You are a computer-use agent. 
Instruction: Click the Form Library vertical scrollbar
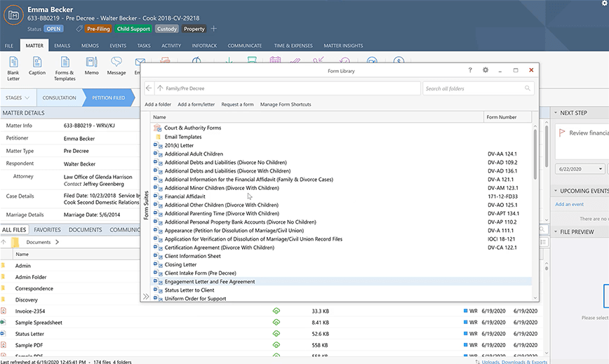535,154
